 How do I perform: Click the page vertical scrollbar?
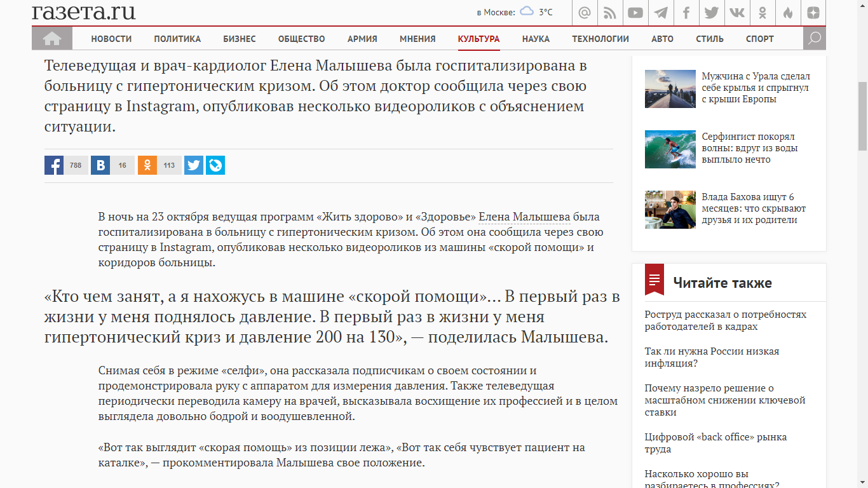(862, 117)
